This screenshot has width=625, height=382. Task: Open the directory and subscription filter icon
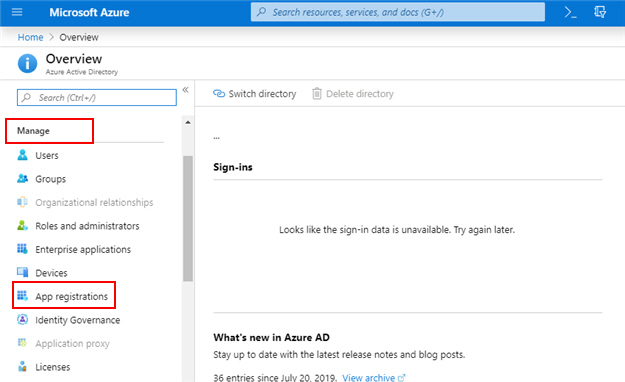[x=600, y=12]
